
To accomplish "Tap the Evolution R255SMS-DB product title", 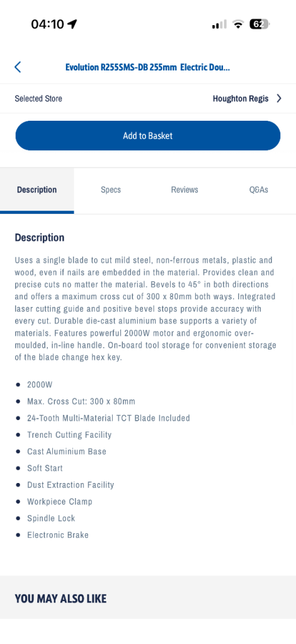I will tap(147, 67).
